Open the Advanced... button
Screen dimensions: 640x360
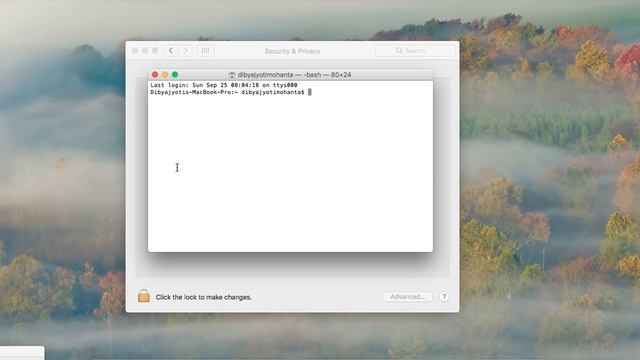[x=407, y=297]
